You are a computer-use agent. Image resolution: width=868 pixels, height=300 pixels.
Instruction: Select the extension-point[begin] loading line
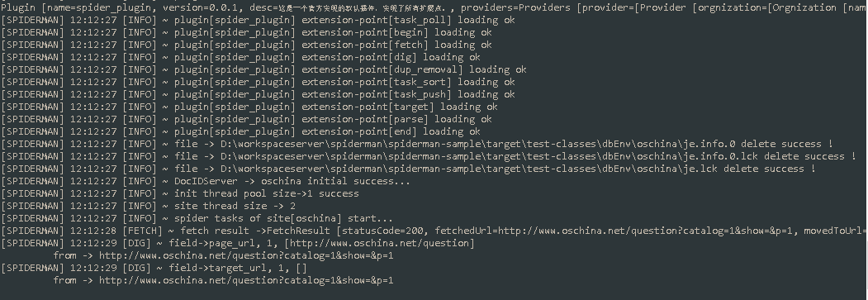tap(246, 32)
